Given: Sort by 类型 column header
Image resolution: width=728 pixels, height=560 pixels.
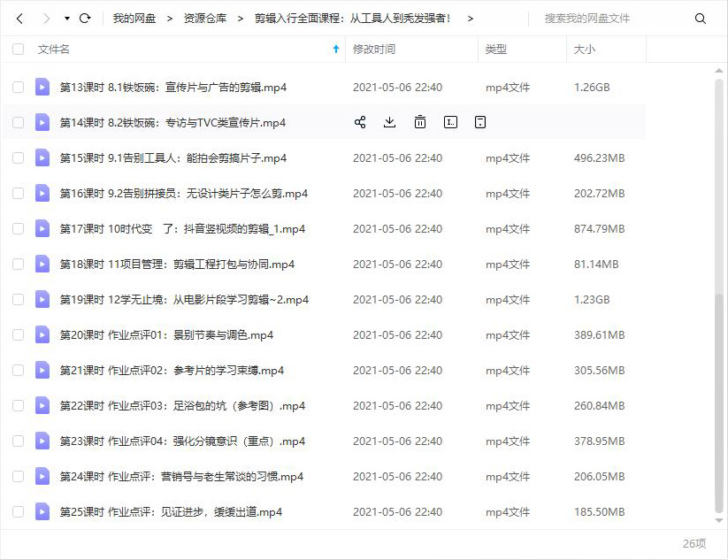Looking at the screenshot, I should click(x=496, y=49).
